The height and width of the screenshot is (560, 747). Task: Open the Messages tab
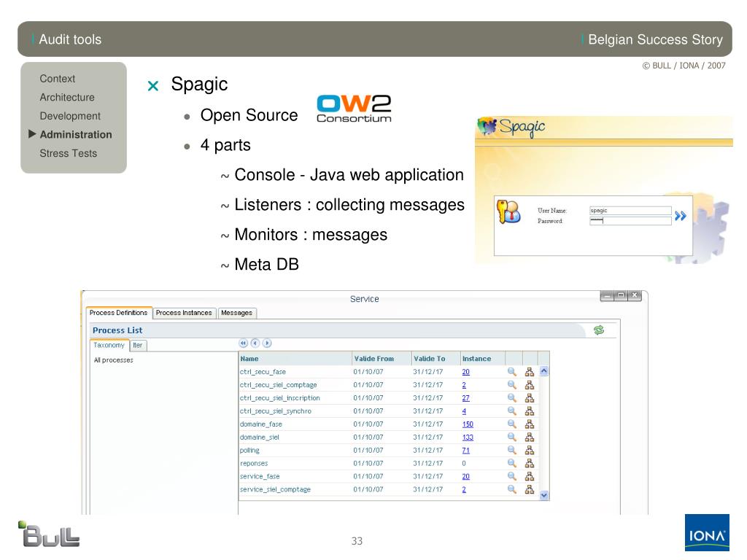click(237, 313)
